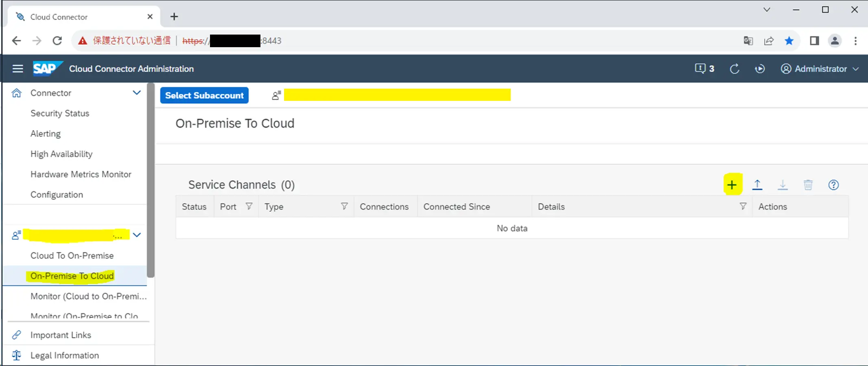
Task: Click the insecure connection warning icon
Action: (83, 41)
